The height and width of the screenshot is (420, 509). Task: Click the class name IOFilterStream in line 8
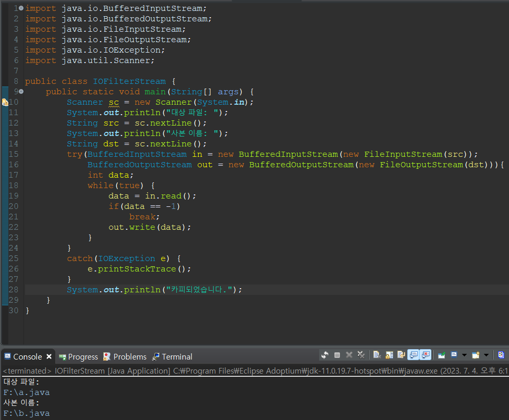click(129, 81)
